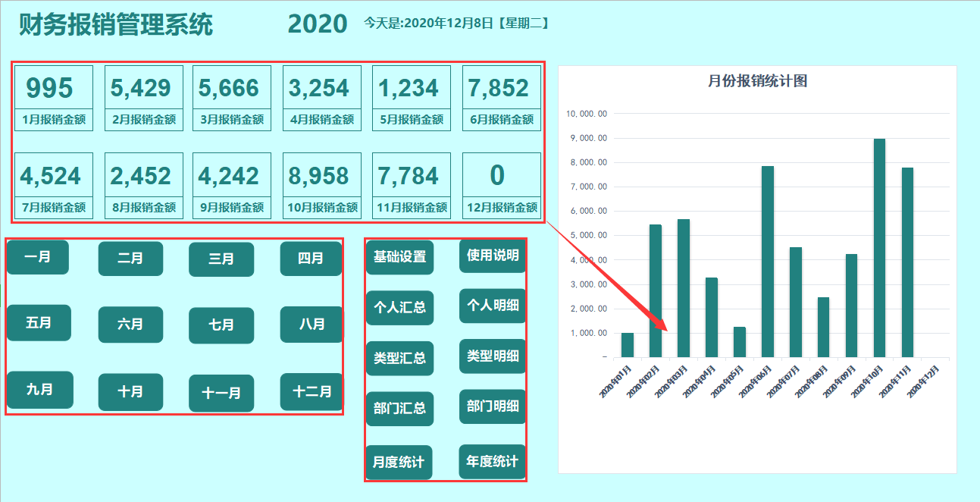Click today's date text 2020年12月8日

coord(449,24)
